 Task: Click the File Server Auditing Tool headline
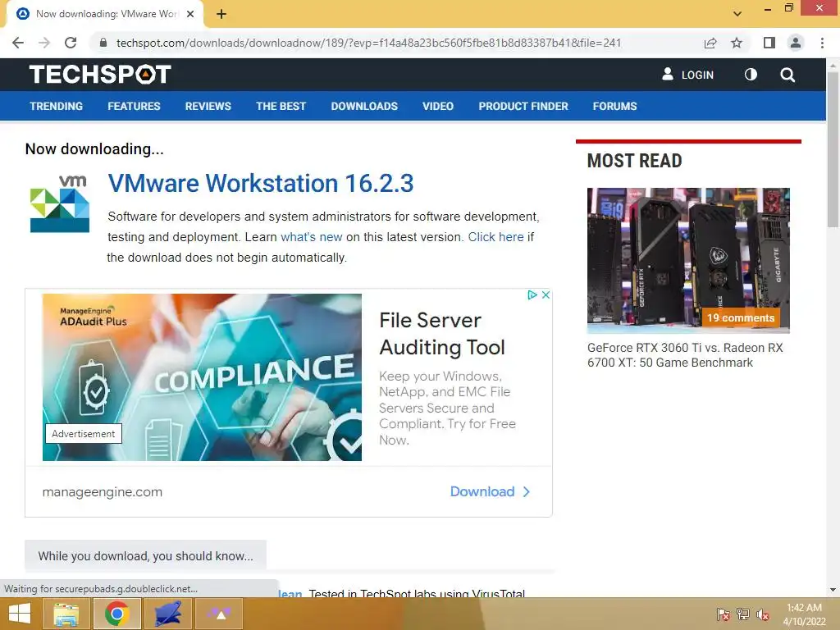[x=442, y=334]
